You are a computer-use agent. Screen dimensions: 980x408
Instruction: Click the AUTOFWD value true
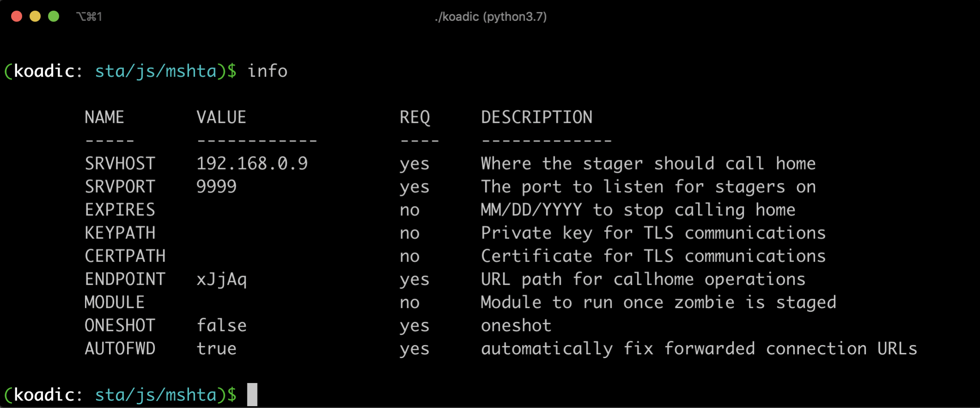216,348
